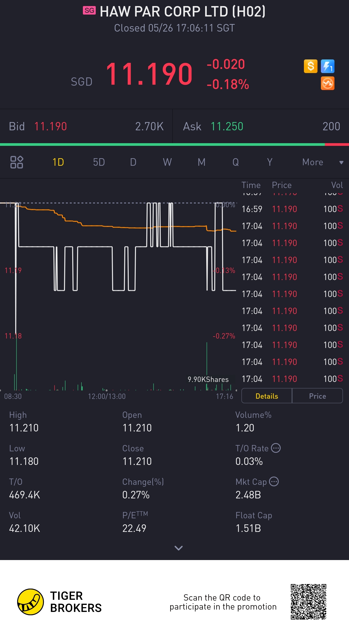Open the More chart periods dropdown
The width and height of the screenshot is (349, 644).
[x=323, y=162]
